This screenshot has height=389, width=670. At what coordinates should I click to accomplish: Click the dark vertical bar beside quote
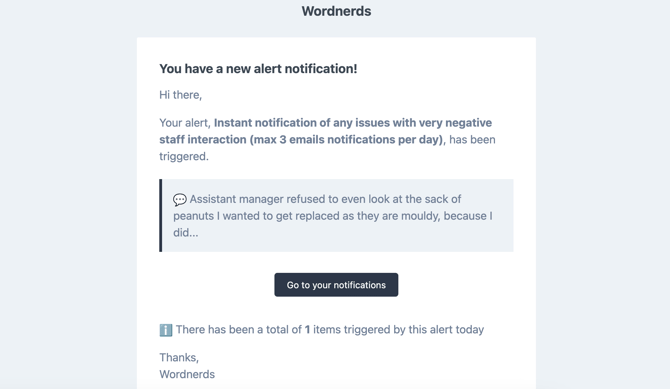click(x=161, y=215)
